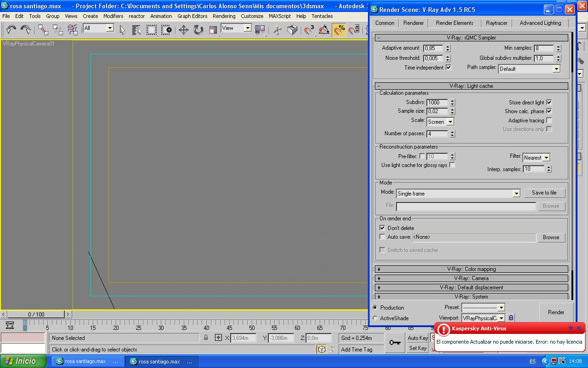Enable Use light cache for glossy rays

[452, 165]
